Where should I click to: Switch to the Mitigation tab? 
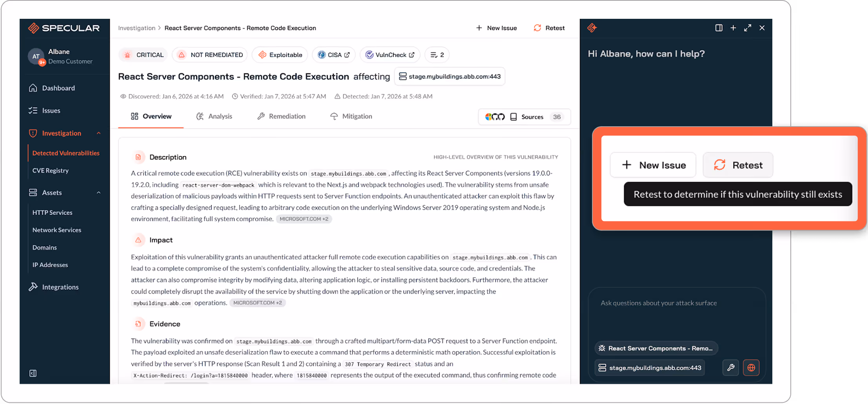[351, 116]
